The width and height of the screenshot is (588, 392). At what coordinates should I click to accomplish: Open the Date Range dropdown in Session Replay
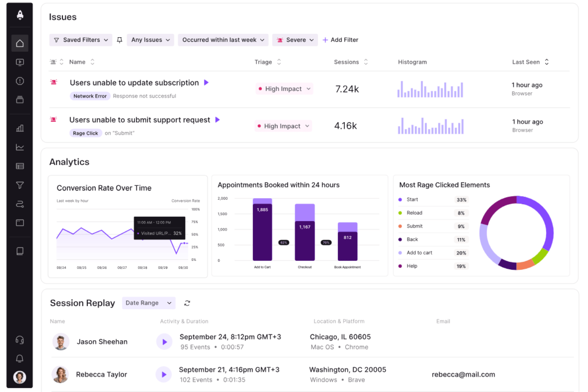click(149, 303)
